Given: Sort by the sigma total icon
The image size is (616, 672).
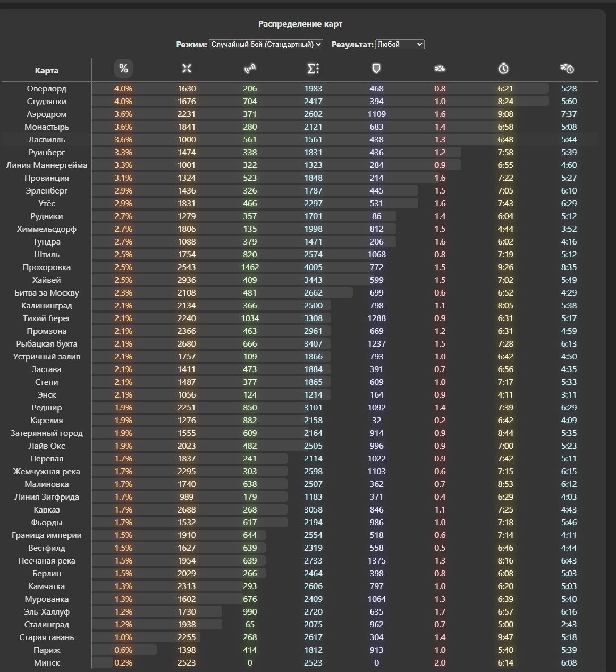Looking at the screenshot, I should pyautogui.click(x=313, y=68).
